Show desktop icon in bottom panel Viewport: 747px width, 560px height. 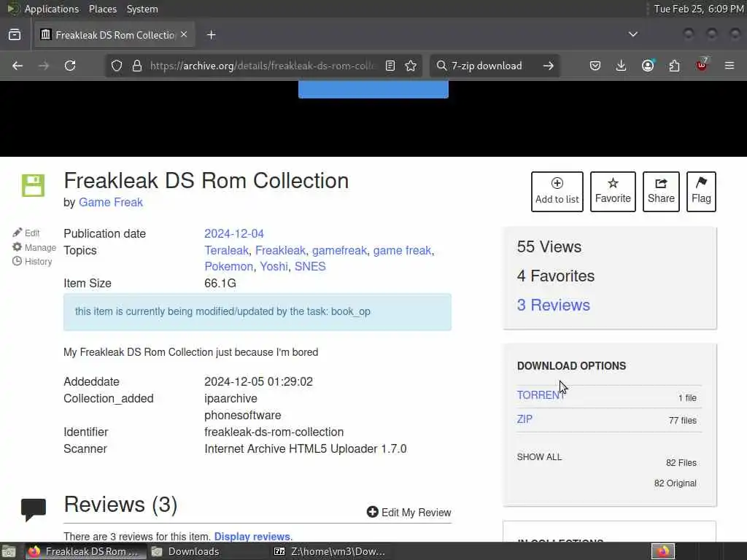click(x=9, y=551)
